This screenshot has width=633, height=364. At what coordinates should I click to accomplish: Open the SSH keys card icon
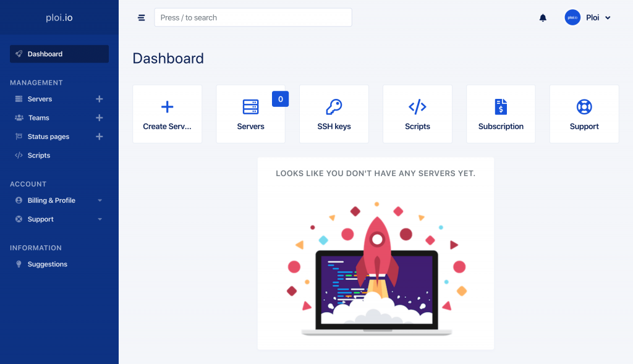(x=334, y=106)
